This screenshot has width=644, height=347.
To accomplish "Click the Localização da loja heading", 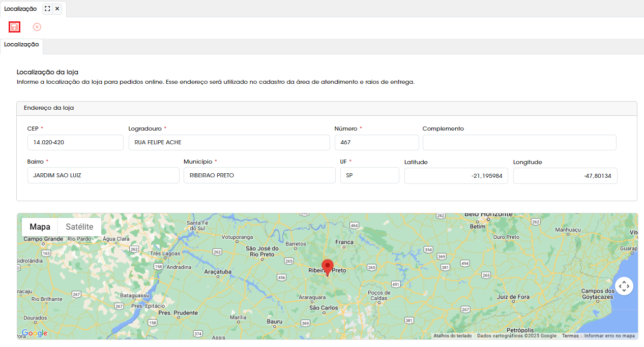I will pyautogui.click(x=47, y=72).
